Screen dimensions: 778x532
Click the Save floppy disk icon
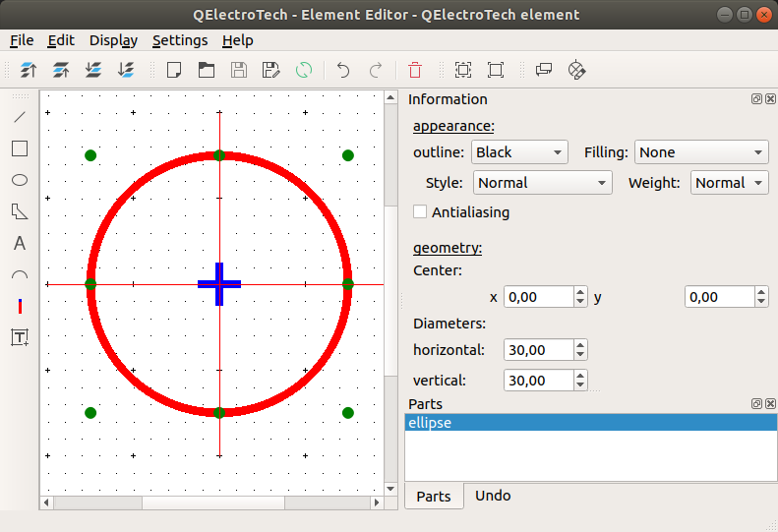pyautogui.click(x=239, y=70)
